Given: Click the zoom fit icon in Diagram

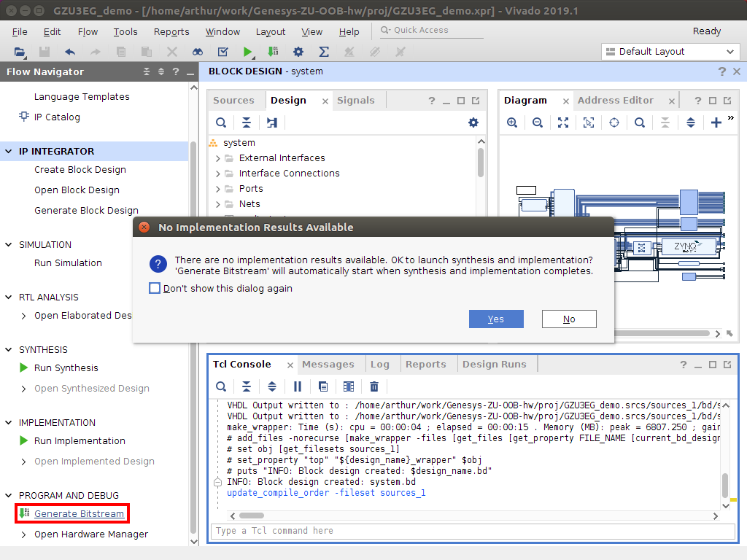Looking at the screenshot, I should 563,122.
